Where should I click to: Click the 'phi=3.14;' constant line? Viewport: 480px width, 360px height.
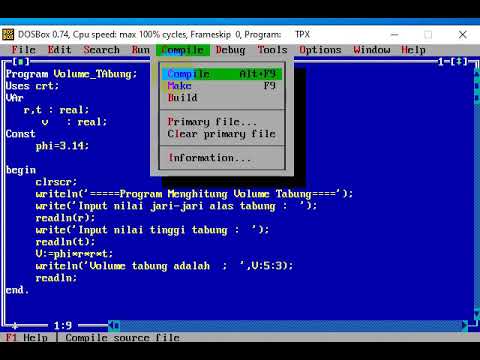click(62, 146)
